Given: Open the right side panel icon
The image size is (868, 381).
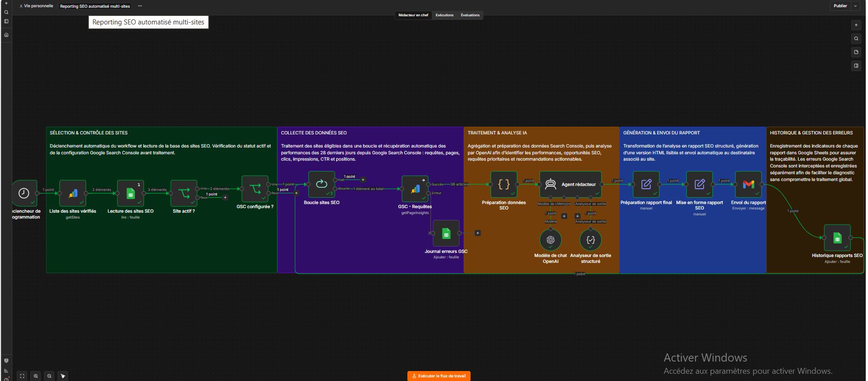Looking at the screenshot, I should [x=856, y=66].
